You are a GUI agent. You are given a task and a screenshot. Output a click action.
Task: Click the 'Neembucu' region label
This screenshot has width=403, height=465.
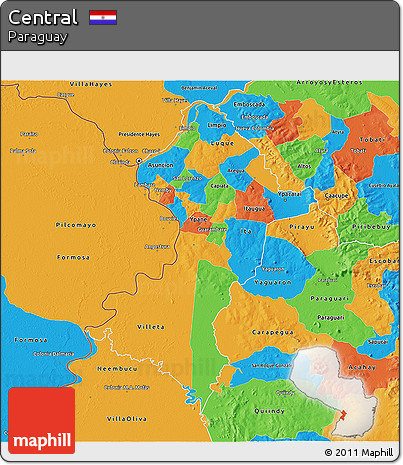(117, 369)
